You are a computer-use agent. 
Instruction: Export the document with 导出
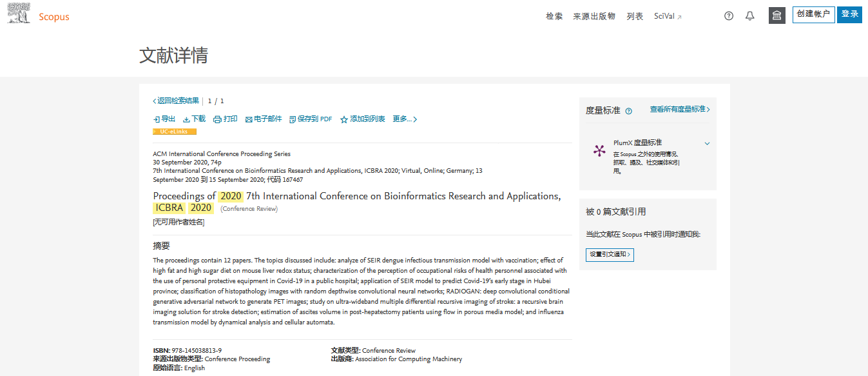(164, 119)
